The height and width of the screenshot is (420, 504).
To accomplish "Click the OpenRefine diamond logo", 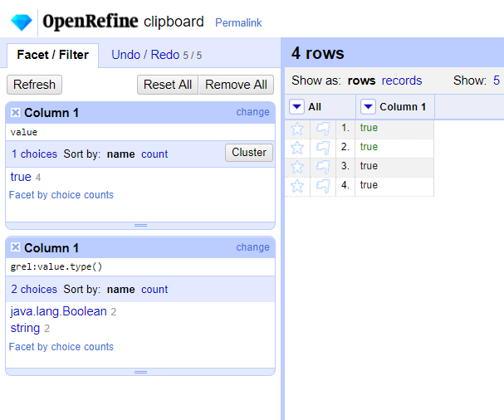I will (x=22, y=22).
